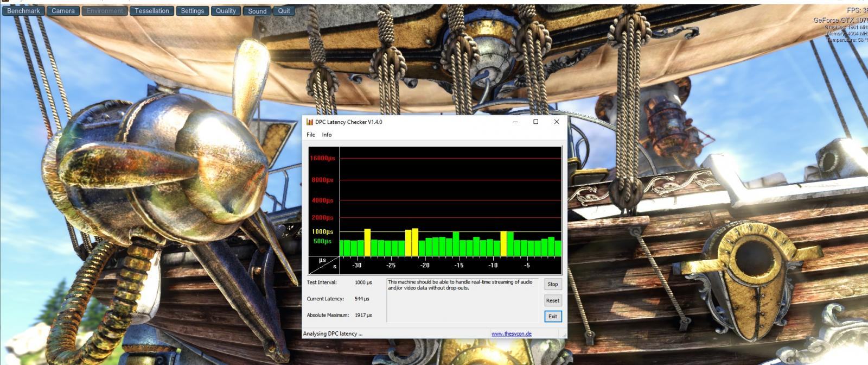This screenshot has width=868, height=365.
Task: Maximize the DPC Latency Checker window
Action: 535,122
